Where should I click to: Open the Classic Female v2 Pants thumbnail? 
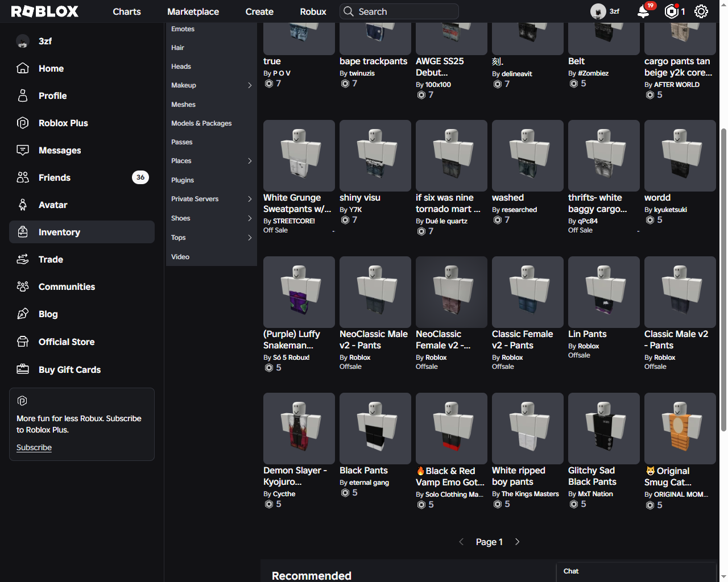(x=528, y=292)
